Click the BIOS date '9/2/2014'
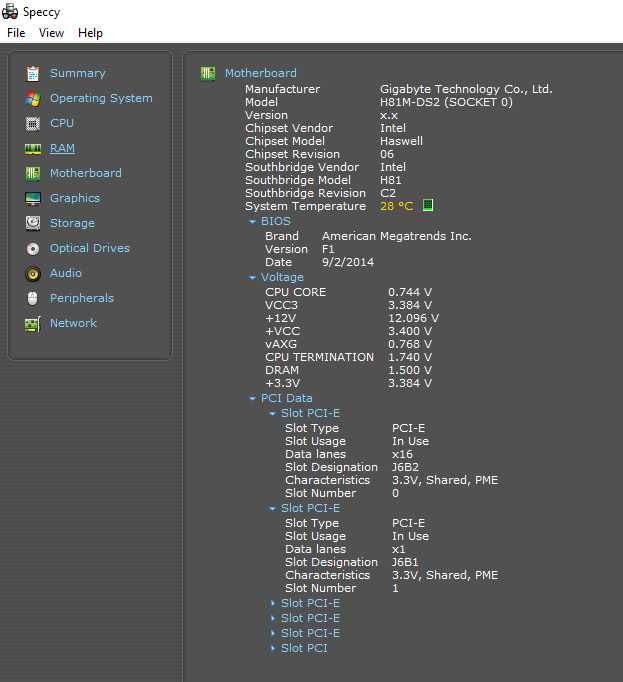 [348, 262]
